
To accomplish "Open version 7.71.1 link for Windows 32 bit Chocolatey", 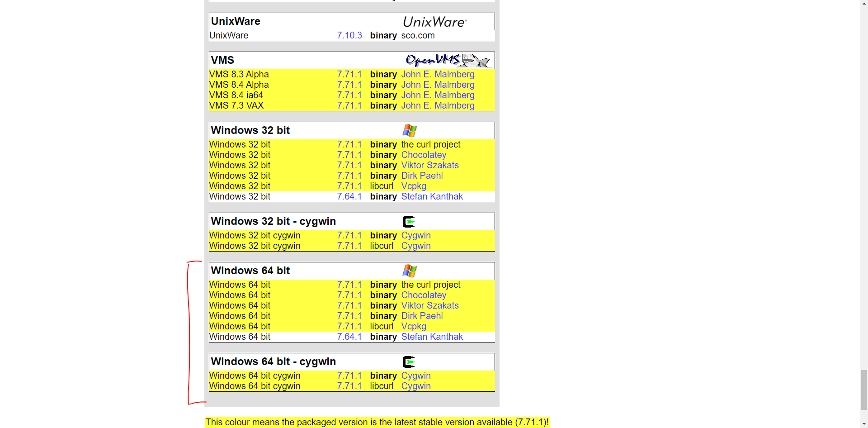I will click(349, 155).
